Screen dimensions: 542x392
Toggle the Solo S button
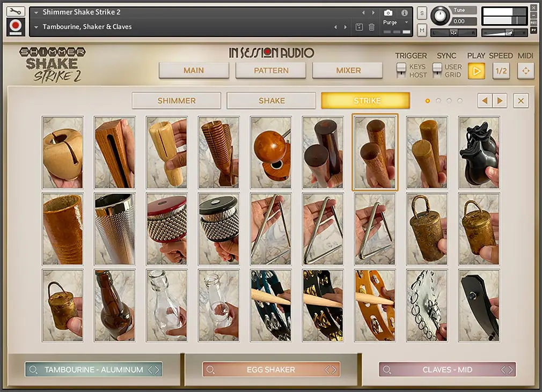click(x=422, y=13)
